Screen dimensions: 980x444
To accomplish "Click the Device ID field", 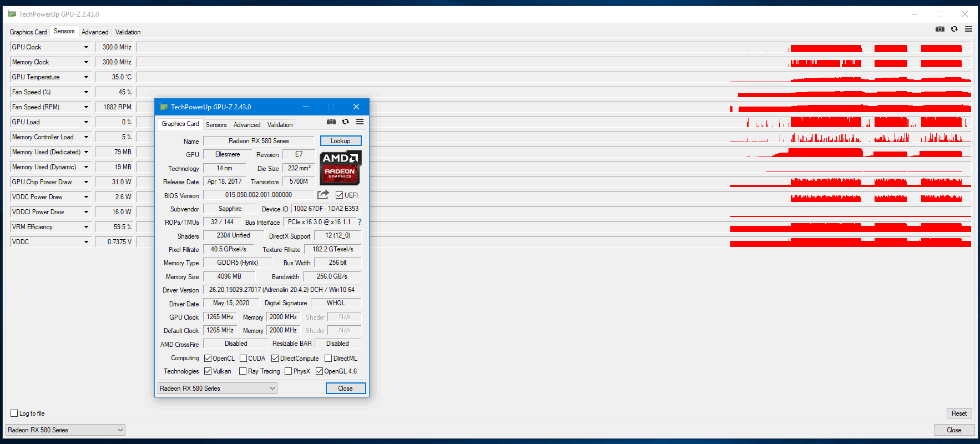I will (326, 209).
